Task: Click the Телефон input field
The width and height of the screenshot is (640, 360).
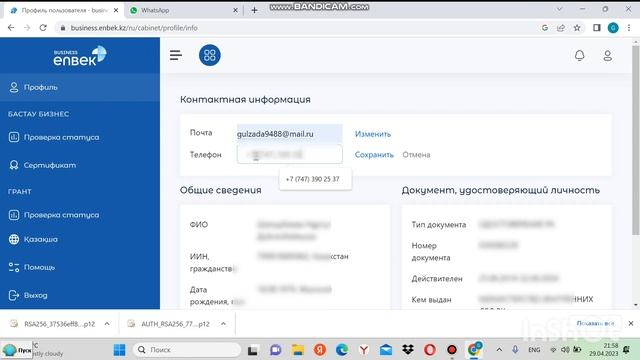Action: [x=289, y=154]
